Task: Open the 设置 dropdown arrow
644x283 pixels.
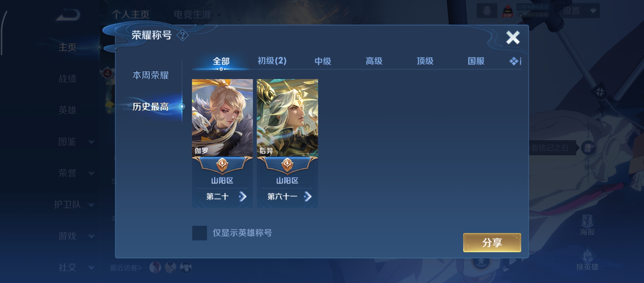Action: point(593,10)
